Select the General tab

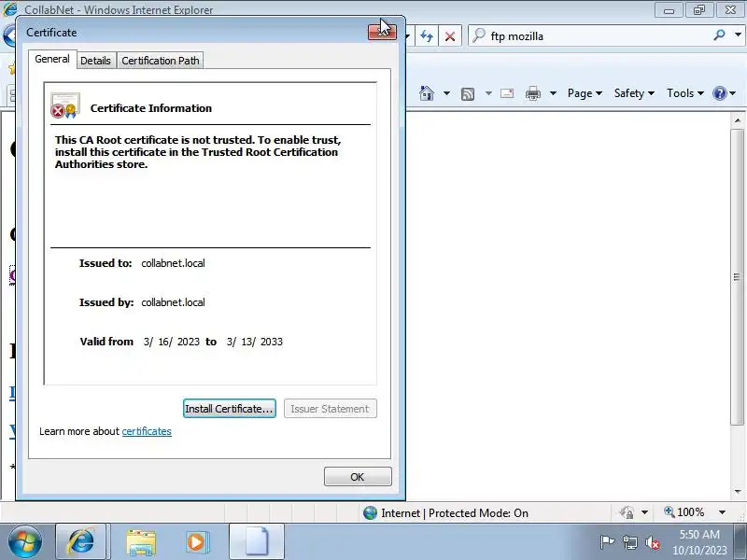[x=52, y=59]
